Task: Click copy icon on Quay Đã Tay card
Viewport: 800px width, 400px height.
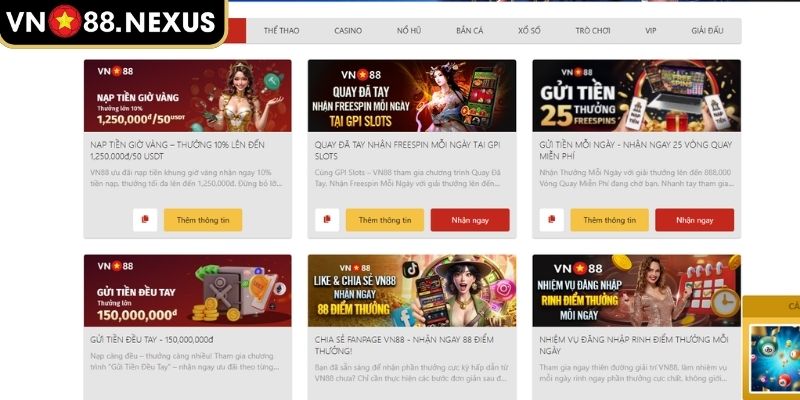Action: pyautogui.click(x=327, y=220)
